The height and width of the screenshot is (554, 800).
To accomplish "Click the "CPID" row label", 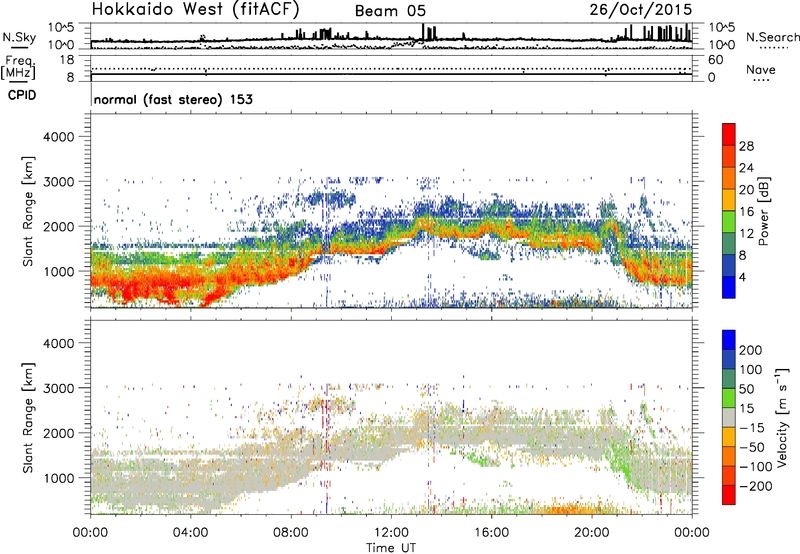I will (x=22, y=95).
